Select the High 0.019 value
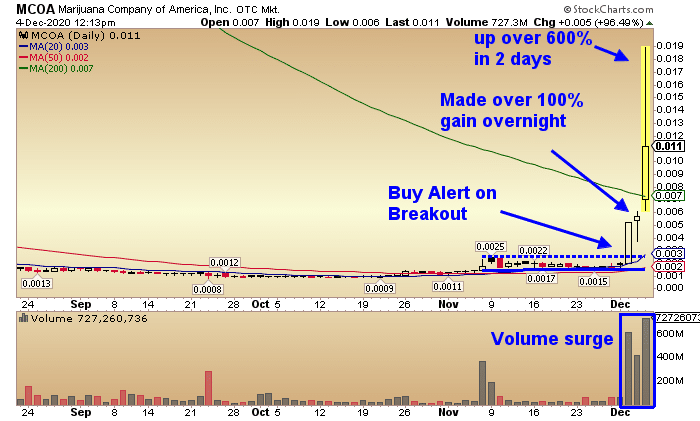The width and height of the screenshot is (700, 421). tap(292, 22)
